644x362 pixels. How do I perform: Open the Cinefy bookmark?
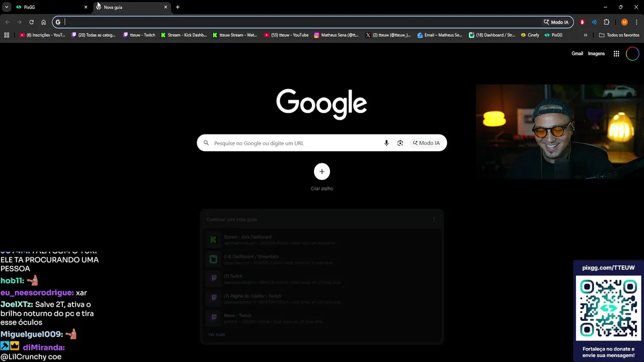point(530,35)
